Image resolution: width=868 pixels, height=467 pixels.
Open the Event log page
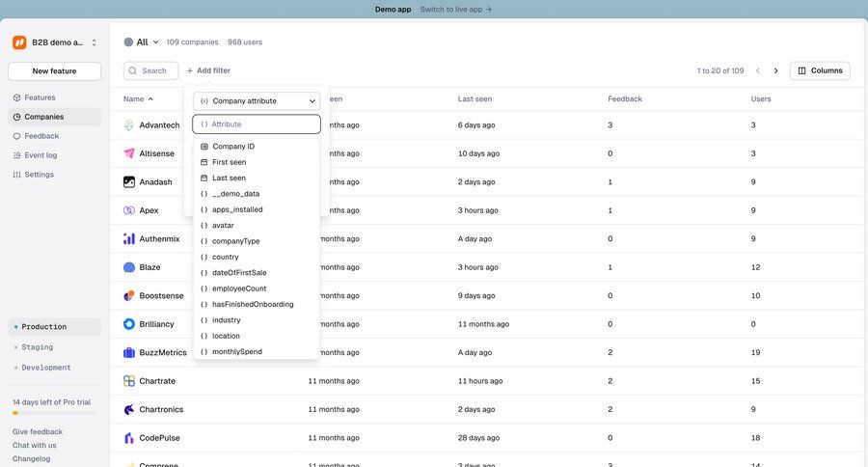[x=54, y=155]
